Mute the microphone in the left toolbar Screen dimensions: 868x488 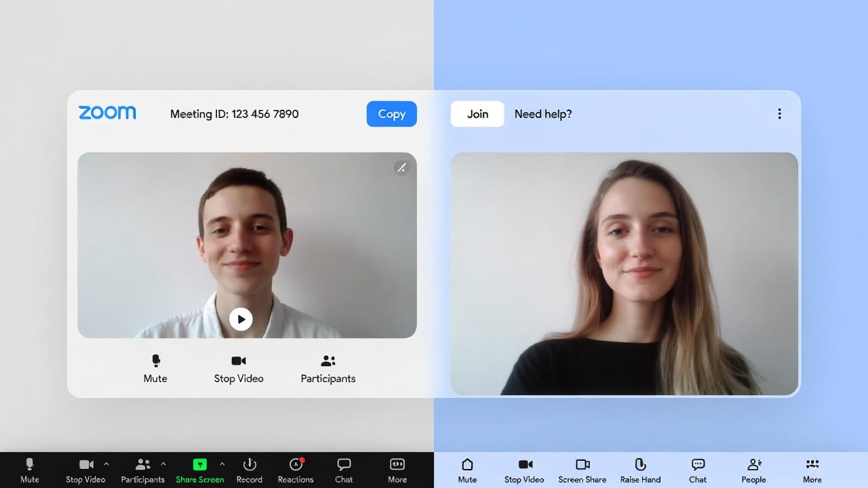point(29,470)
